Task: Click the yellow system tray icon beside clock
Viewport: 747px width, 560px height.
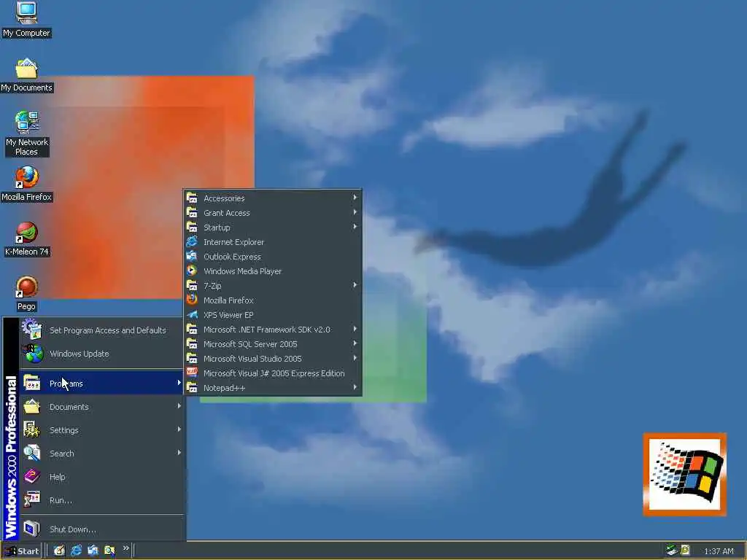Action: pyautogui.click(x=685, y=550)
